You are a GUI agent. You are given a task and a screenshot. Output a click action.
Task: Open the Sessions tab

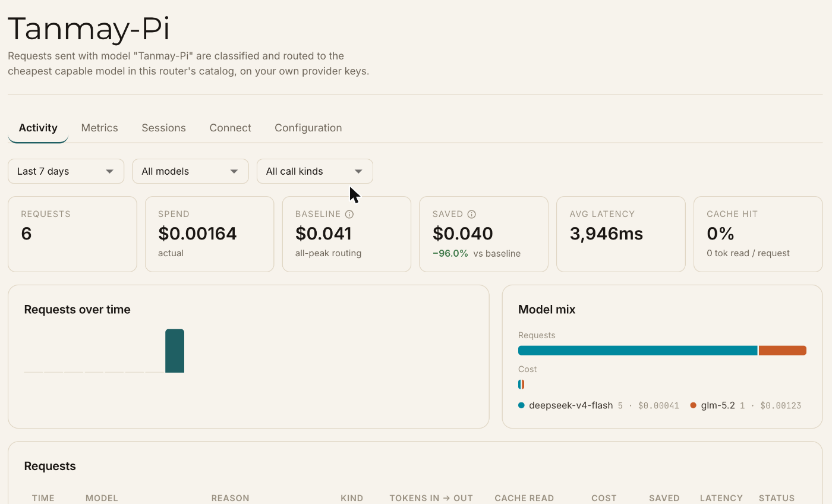[163, 128]
